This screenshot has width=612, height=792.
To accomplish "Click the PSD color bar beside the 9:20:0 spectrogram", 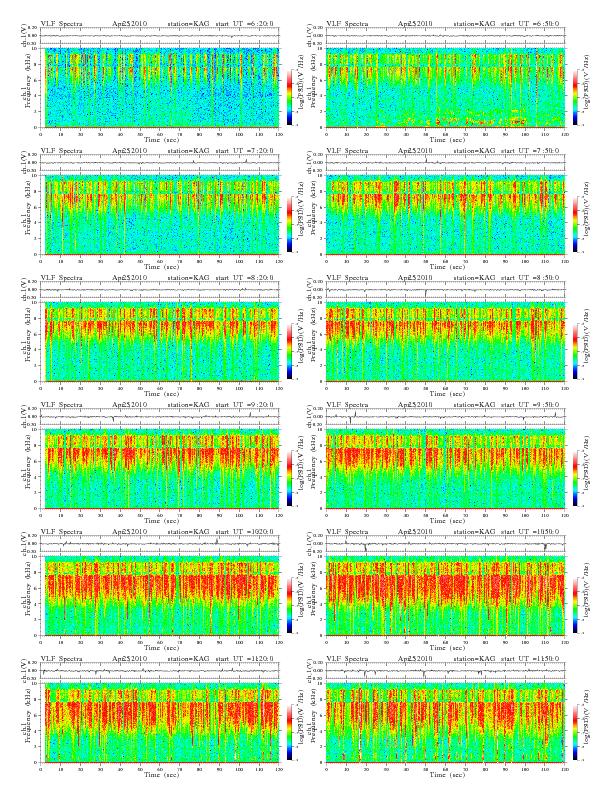I will [289, 478].
